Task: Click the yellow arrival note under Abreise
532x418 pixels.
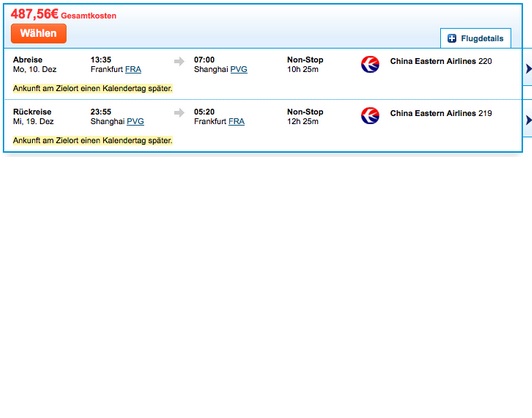Action: click(93, 89)
